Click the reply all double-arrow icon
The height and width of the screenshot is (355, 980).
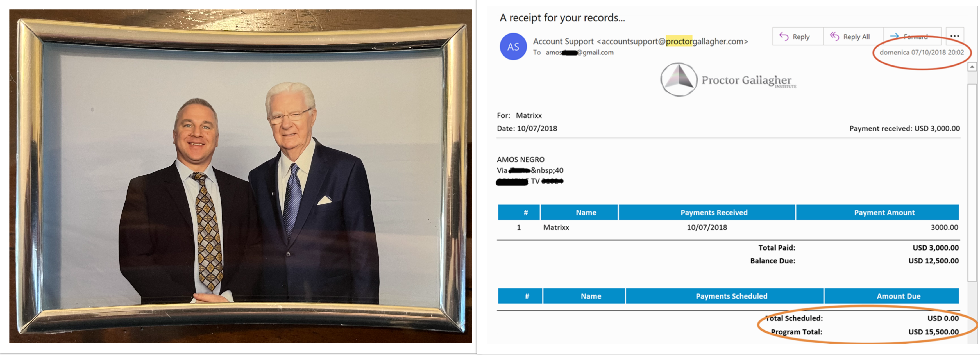pos(834,36)
